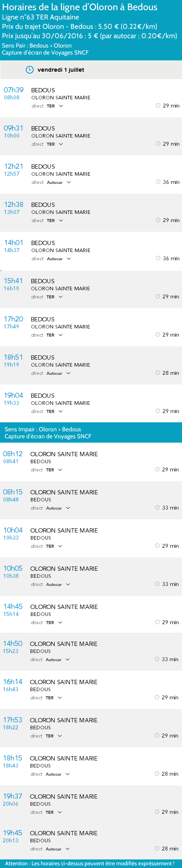This screenshot has height=868, width=182.
Task: Expand the 18h15 Autocar trip chevron
Action: tap(68, 774)
